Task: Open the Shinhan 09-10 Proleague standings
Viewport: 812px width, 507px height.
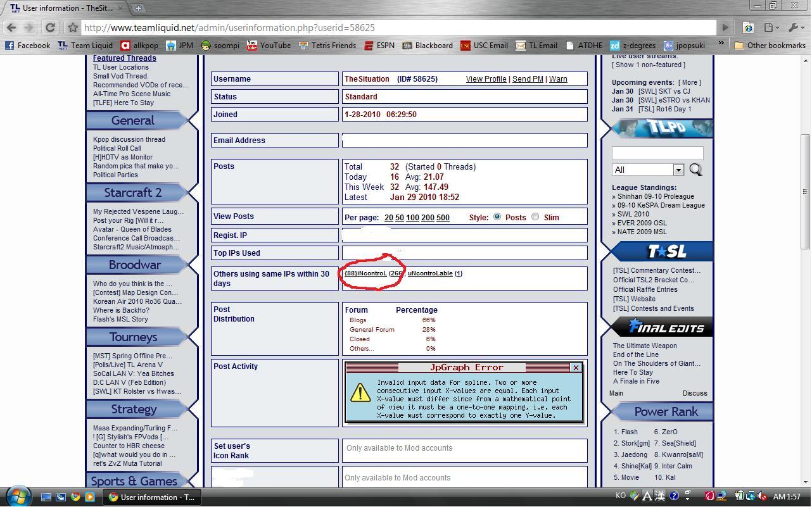Action: point(656,196)
